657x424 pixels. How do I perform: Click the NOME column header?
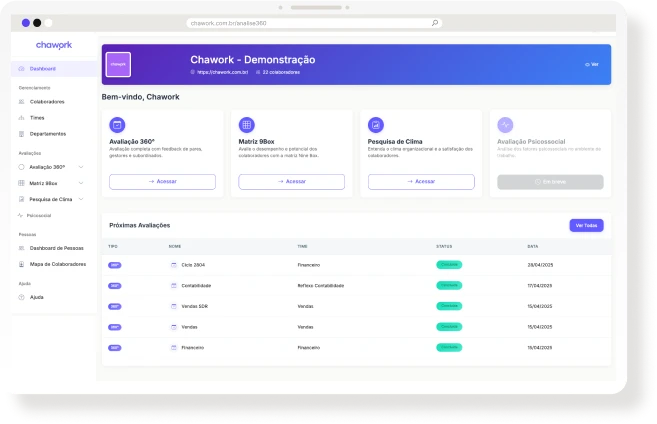tap(175, 246)
